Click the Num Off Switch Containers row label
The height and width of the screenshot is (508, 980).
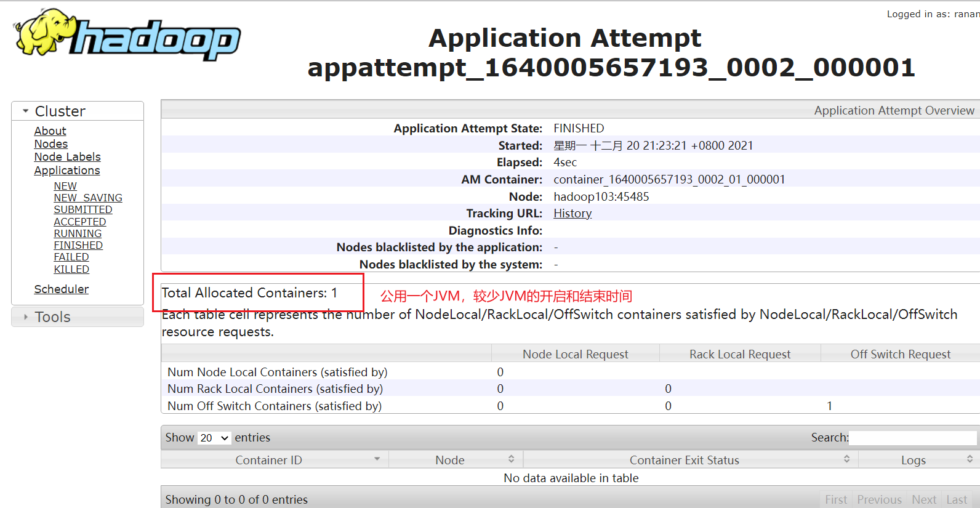[x=275, y=406]
